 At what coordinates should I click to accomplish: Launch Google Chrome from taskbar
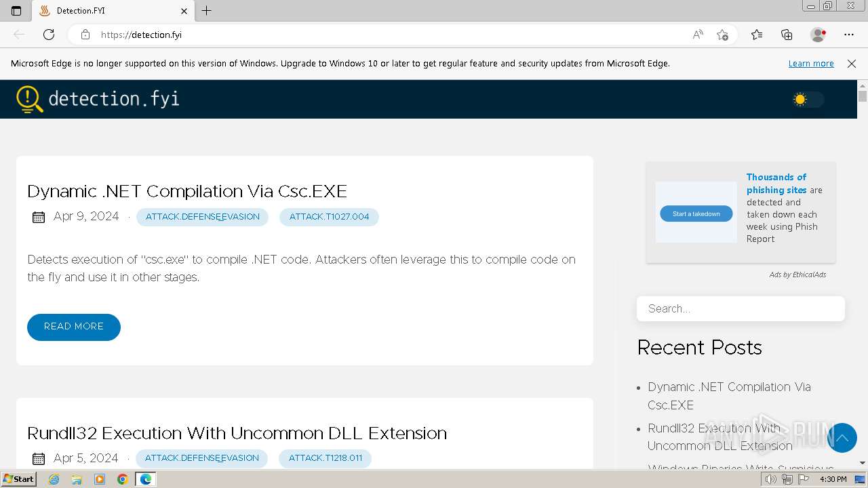[x=122, y=479]
